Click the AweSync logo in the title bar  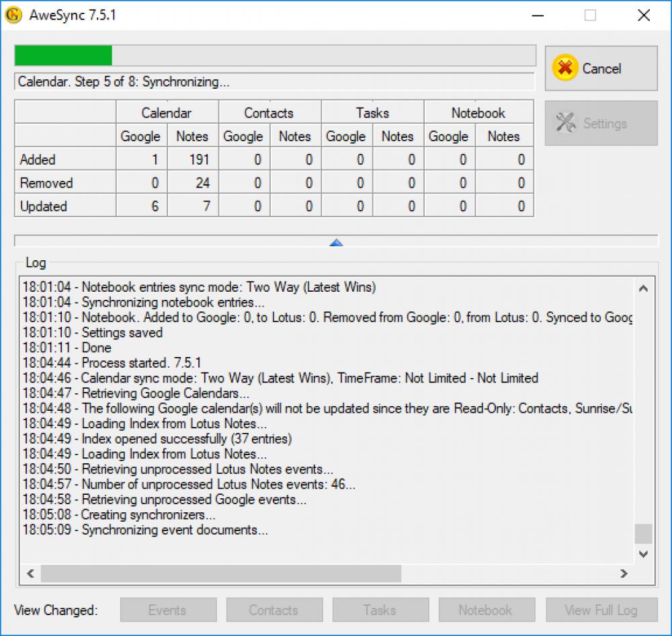(x=14, y=14)
